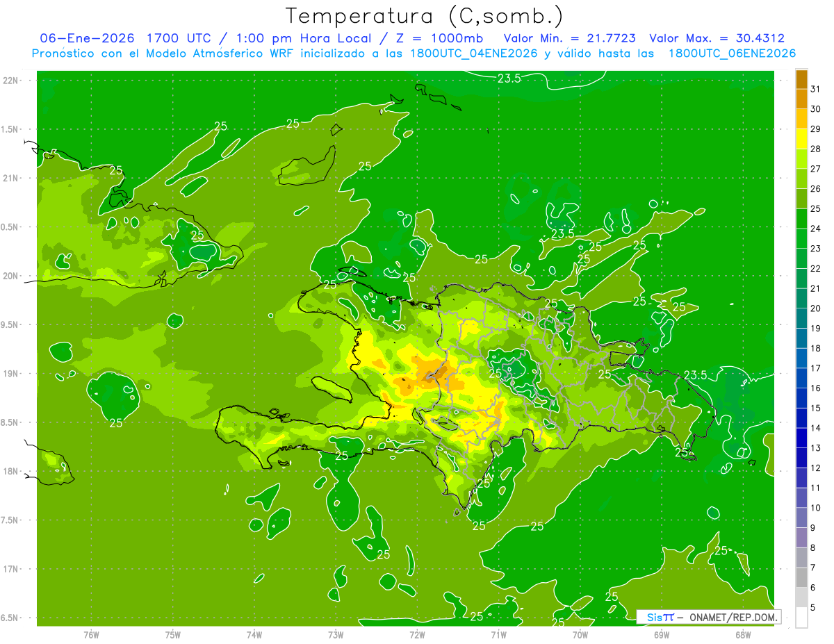The image size is (834, 644).
Task: Click the "19N" latitude axis label
Action: tap(12, 374)
